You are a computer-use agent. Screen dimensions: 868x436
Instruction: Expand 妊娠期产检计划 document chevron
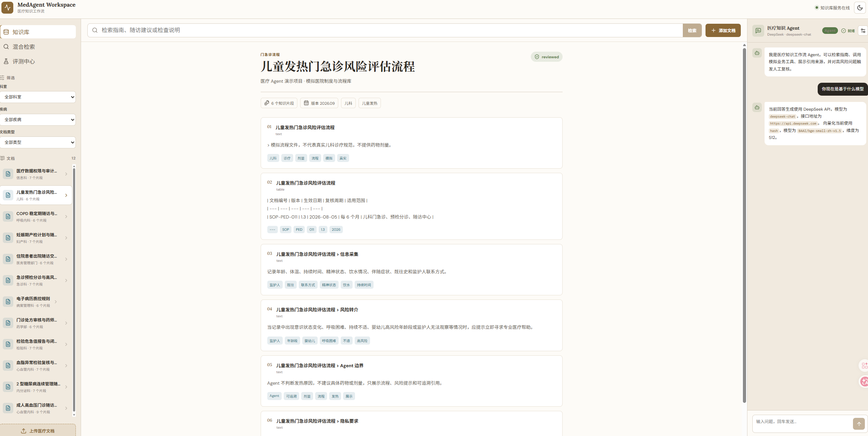click(66, 238)
